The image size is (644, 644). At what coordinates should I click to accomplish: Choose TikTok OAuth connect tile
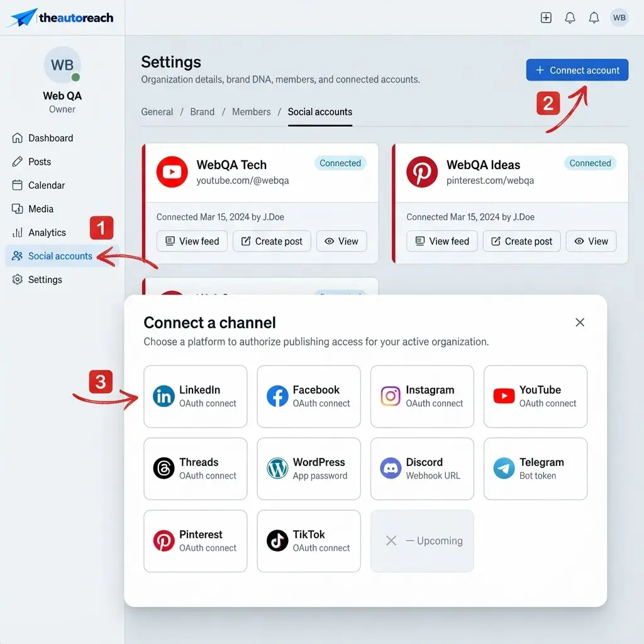tap(309, 541)
